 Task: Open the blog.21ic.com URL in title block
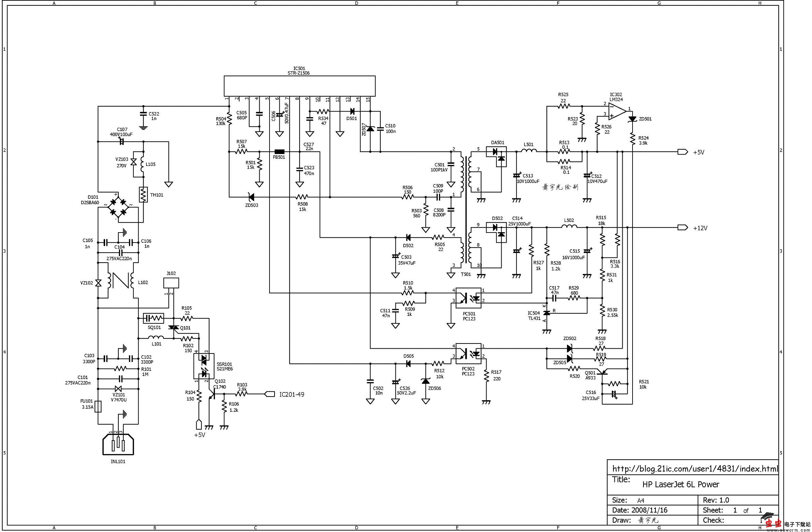[695, 469]
